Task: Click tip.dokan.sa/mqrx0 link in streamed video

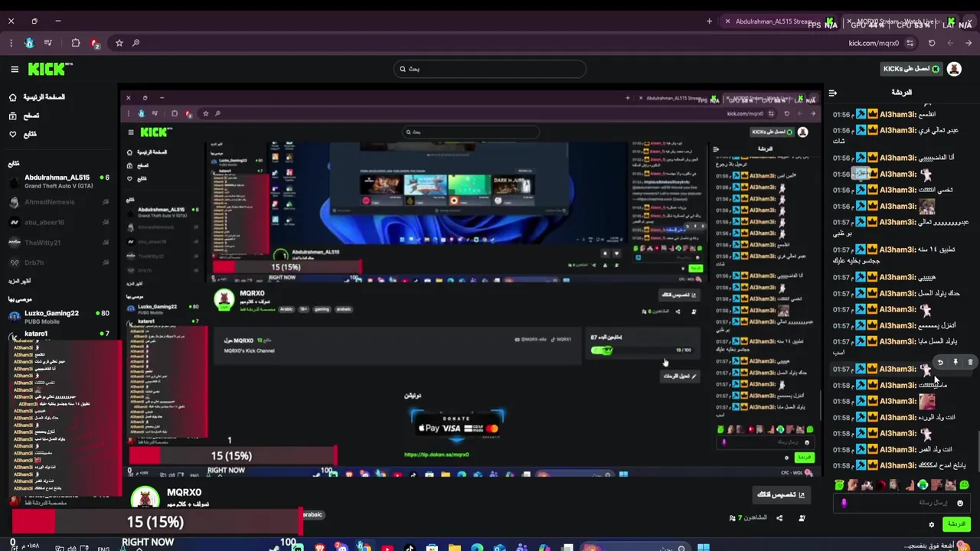Action: [436, 455]
